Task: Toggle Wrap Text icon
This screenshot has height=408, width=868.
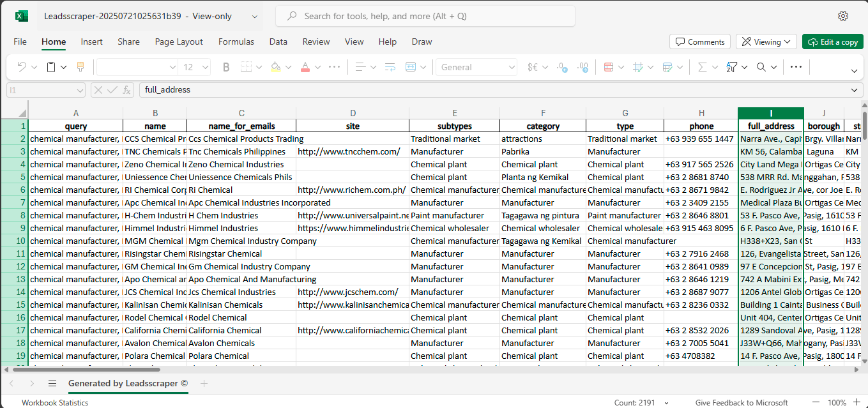Action: click(x=390, y=67)
